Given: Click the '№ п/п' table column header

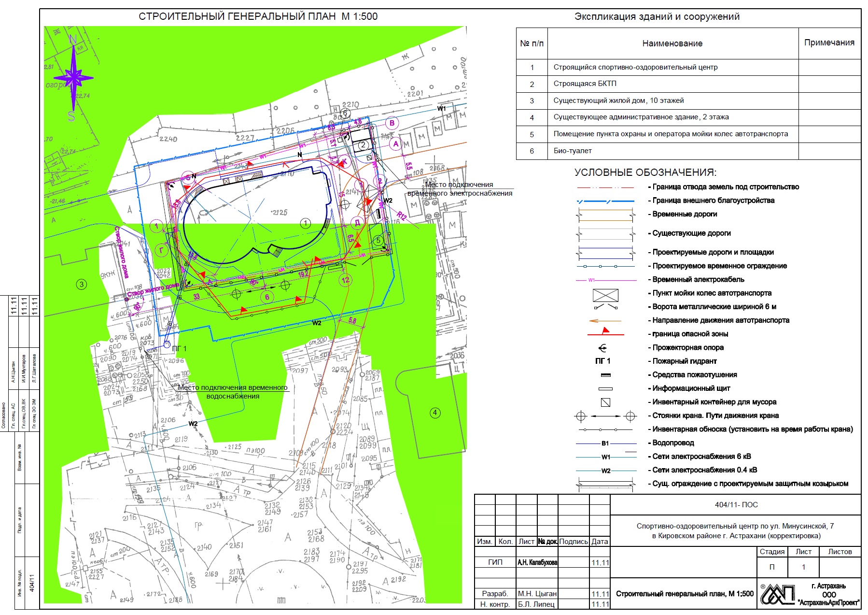Looking at the screenshot, I should [x=532, y=43].
